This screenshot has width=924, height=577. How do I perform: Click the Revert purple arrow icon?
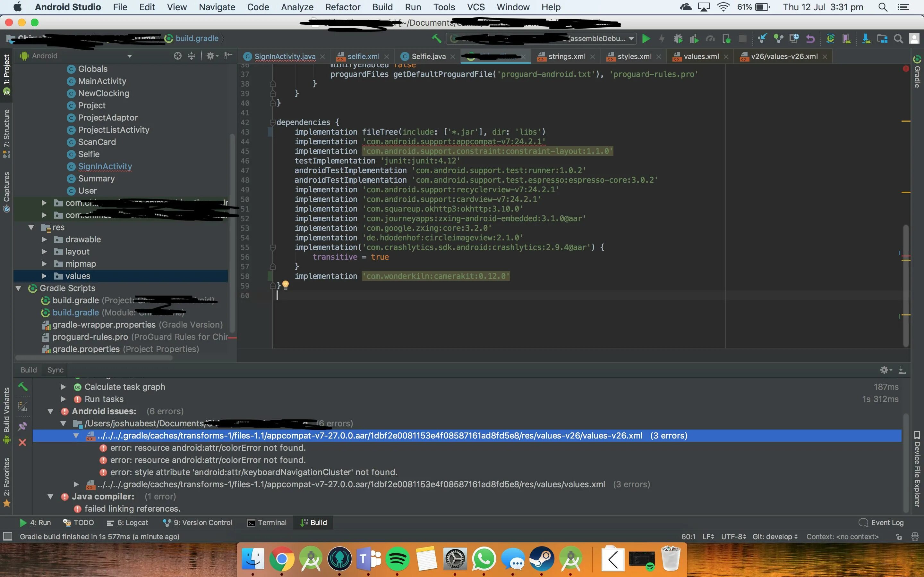810,38
